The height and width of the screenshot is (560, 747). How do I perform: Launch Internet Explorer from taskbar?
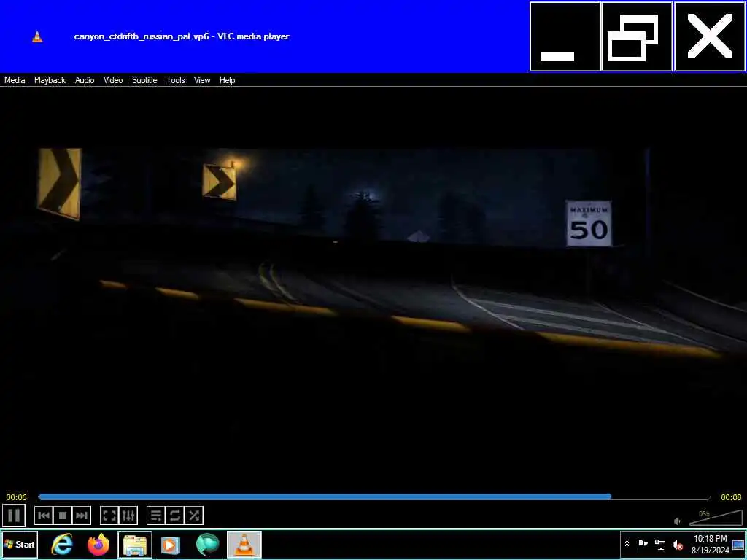(x=62, y=544)
